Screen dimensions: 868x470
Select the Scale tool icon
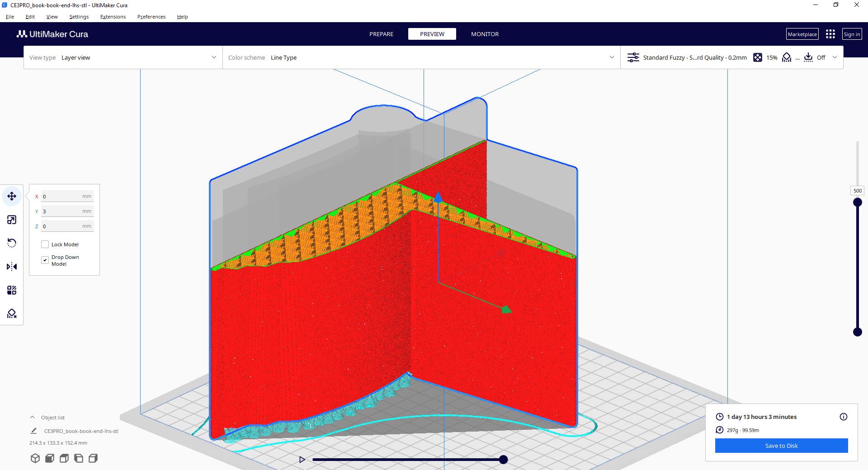tap(12, 220)
